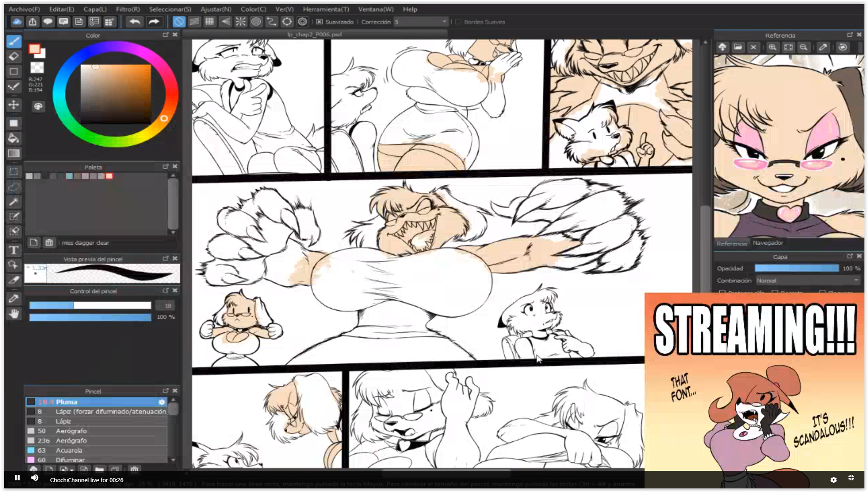
Task: Toggle the Suavizado checkbox
Action: pos(319,22)
